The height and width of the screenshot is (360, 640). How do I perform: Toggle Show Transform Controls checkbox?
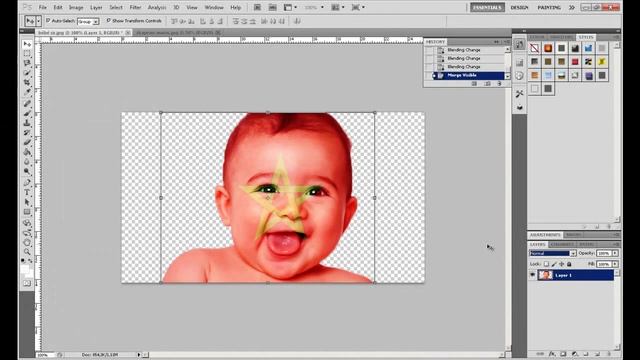108,20
